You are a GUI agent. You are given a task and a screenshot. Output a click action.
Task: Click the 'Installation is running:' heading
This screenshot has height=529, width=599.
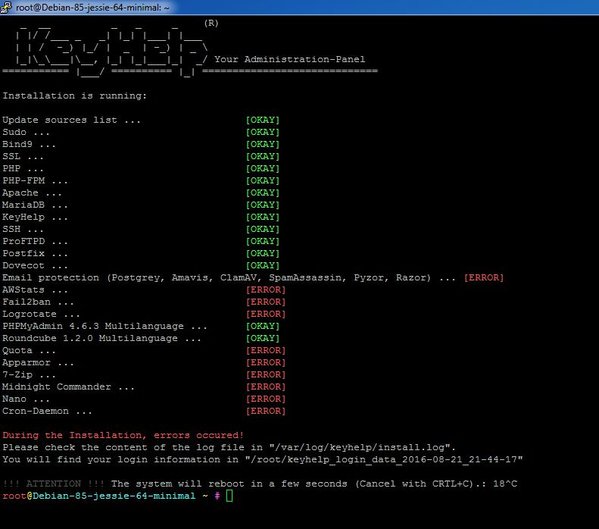point(74,95)
